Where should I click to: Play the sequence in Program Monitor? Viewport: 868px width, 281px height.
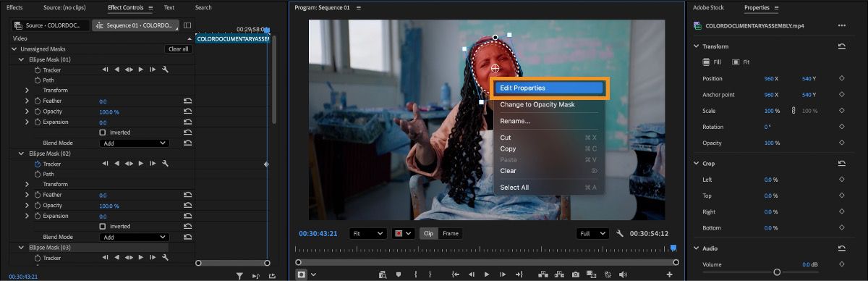pyautogui.click(x=487, y=274)
